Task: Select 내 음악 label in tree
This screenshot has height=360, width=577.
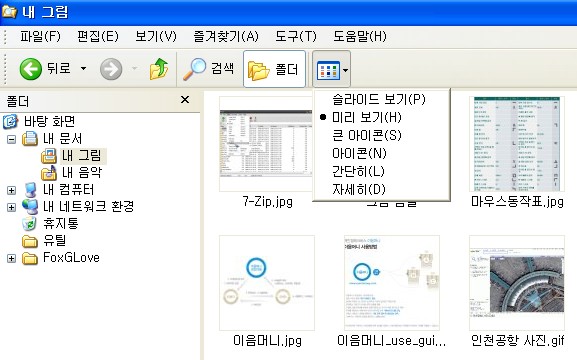Action: point(82,173)
